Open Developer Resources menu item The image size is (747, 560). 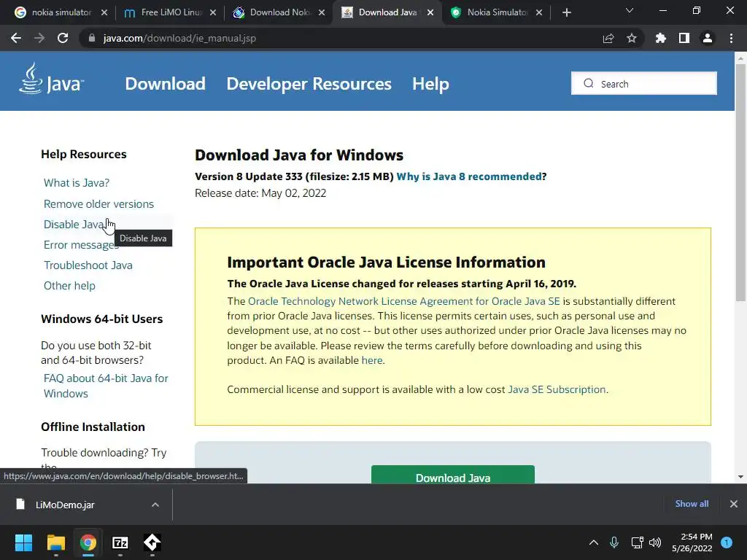[x=309, y=84]
